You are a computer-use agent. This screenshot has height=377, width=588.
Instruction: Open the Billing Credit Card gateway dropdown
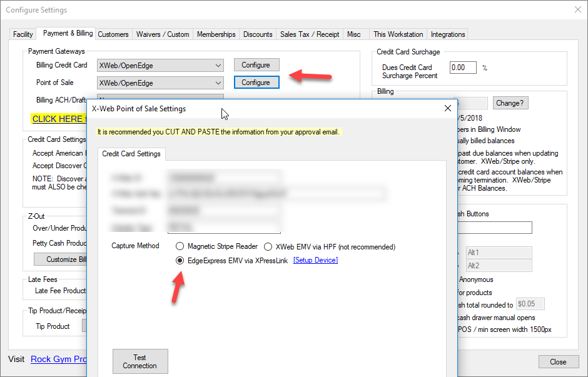point(160,65)
